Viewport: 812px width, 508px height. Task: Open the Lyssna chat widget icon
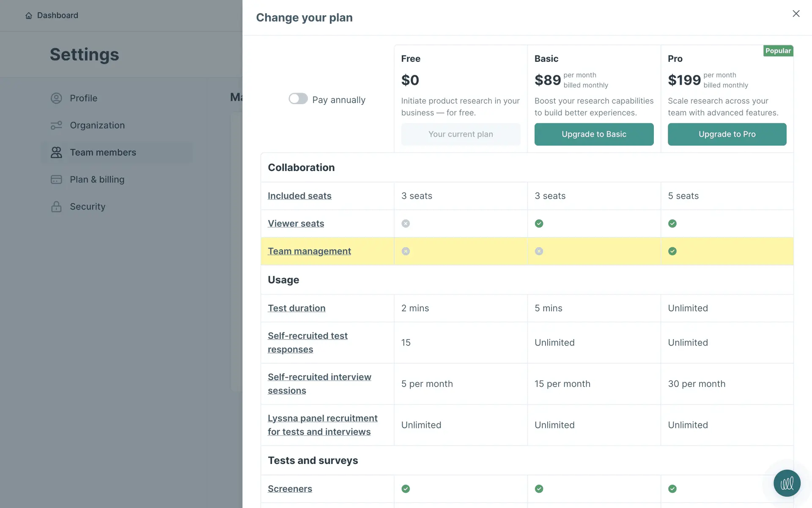click(787, 483)
